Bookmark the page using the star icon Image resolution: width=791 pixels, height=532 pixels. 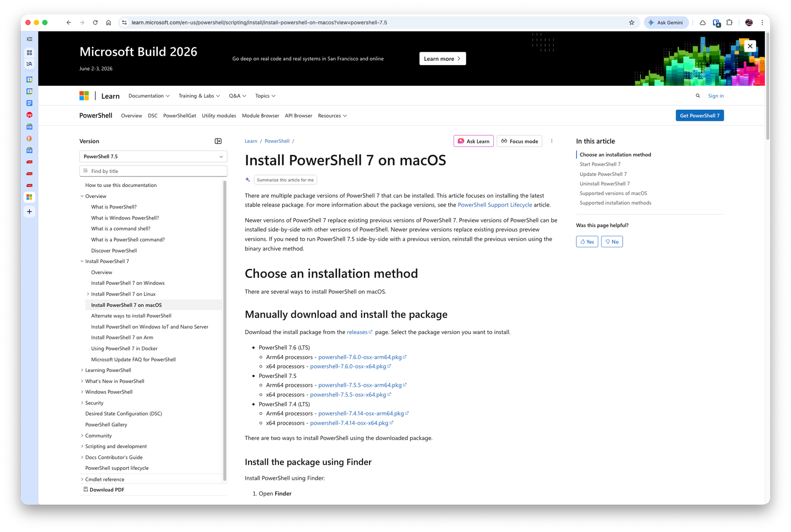point(631,22)
